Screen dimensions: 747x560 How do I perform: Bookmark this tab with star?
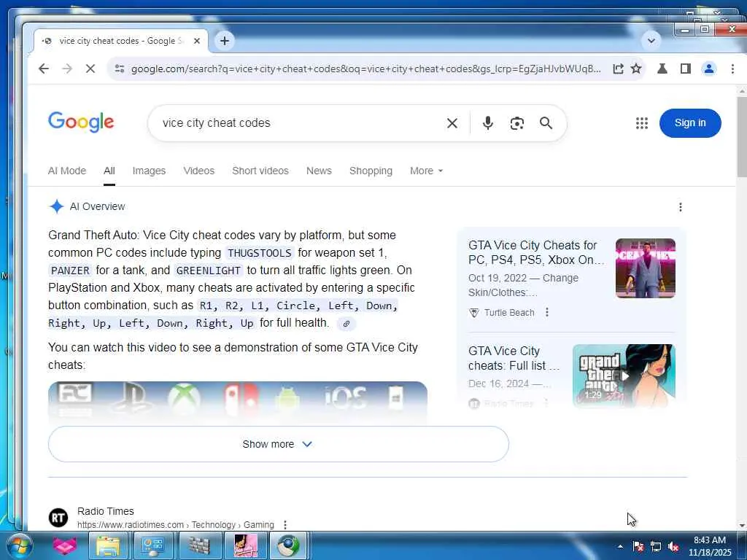coord(636,69)
